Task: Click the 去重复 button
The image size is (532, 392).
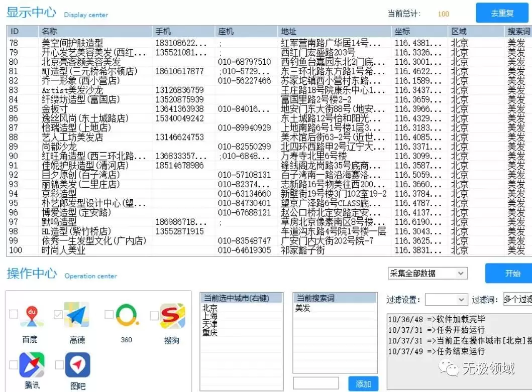Action: 502,13
